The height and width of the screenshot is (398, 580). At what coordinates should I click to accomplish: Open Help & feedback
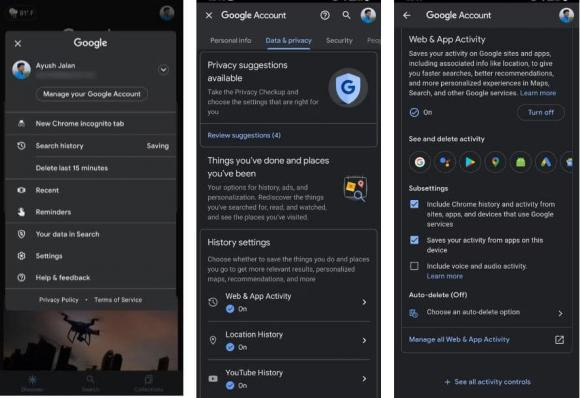[91, 277]
